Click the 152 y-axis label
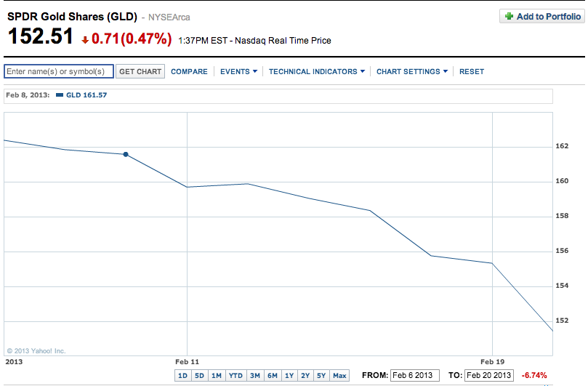This screenshot has width=588, height=386. [x=562, y=321]
